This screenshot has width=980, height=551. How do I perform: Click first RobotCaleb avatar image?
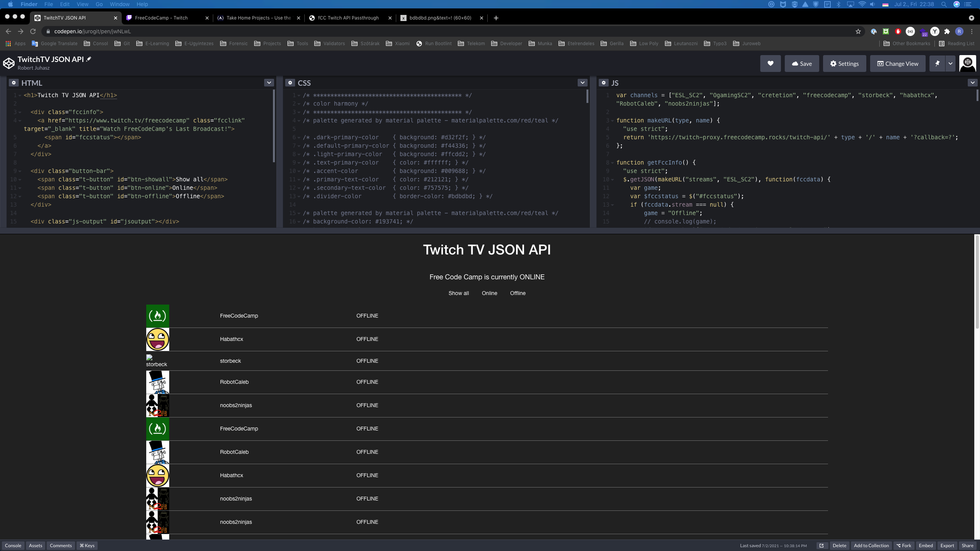pyautogui.click(x=157, y=382)
